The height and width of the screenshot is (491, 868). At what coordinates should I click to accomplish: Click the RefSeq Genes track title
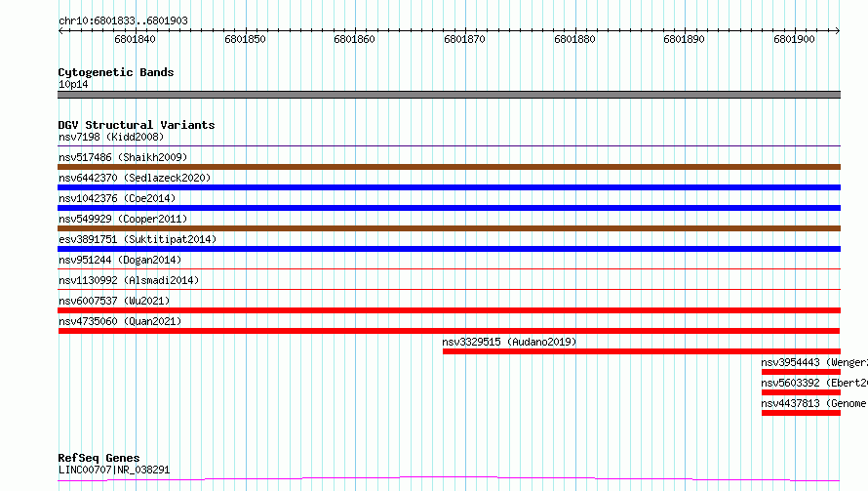(99, 458)
